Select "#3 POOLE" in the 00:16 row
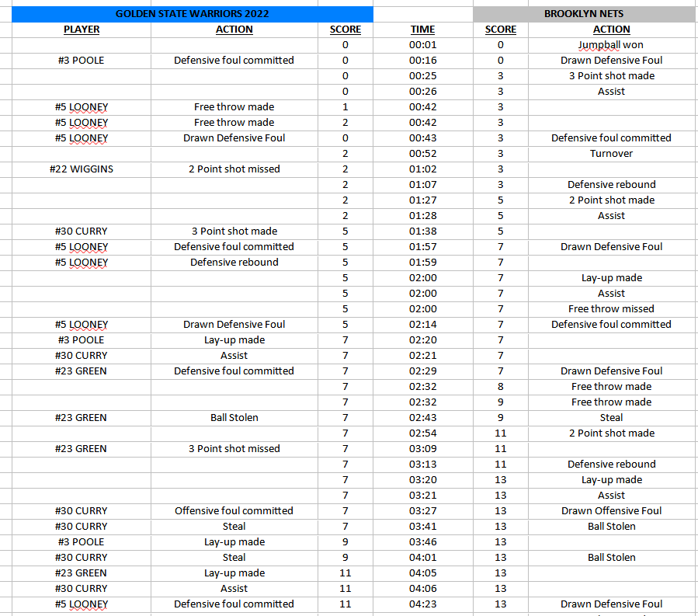The height and width of the screenshot is (616, 698). point(82,61)
